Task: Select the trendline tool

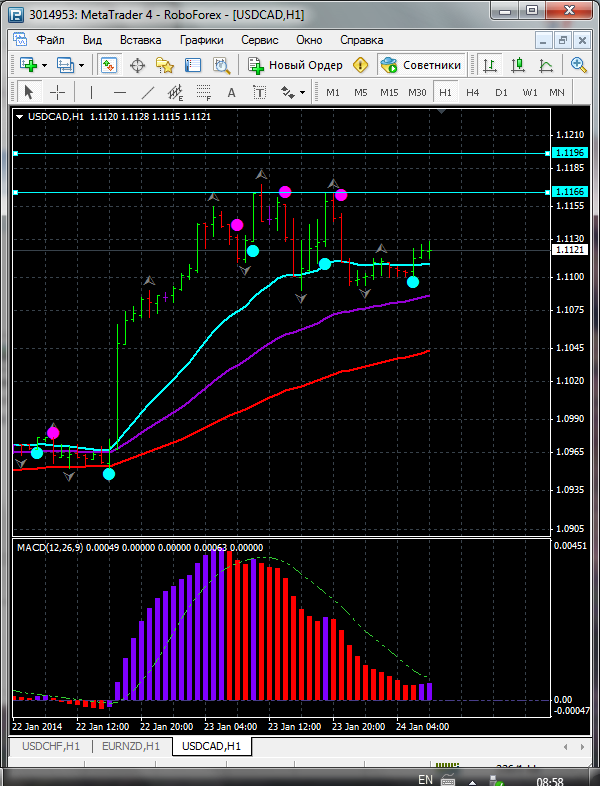Action: point(148,92)
